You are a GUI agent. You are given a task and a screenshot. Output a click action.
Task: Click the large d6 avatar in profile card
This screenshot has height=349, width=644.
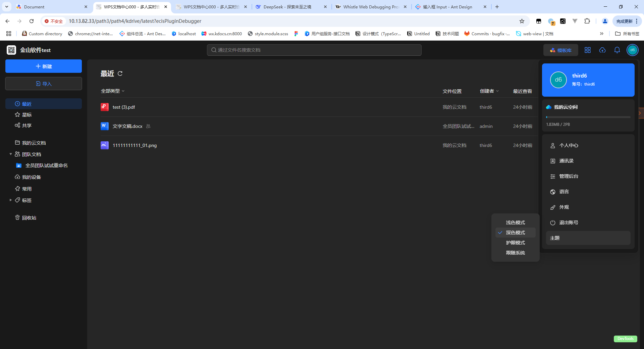558,80
